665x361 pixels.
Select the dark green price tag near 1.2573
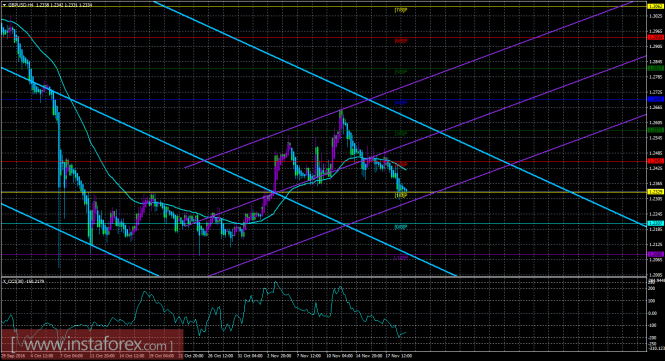pos(656,130)
